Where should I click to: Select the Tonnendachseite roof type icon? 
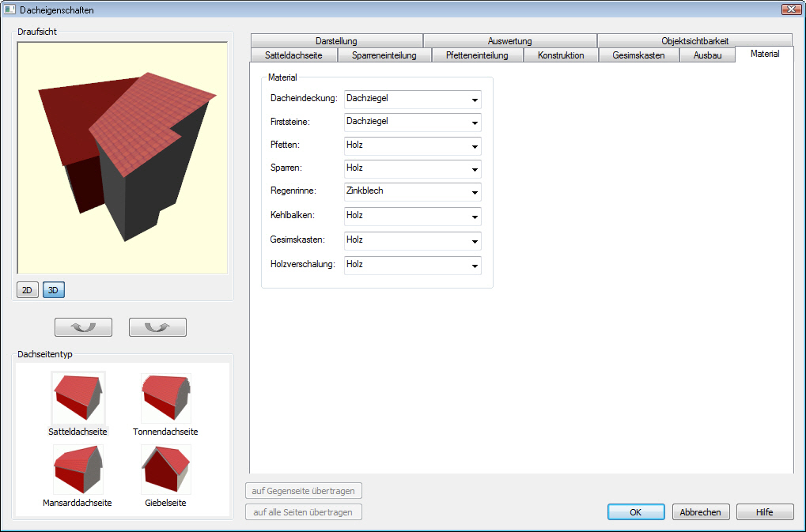[x=165, y=398]
